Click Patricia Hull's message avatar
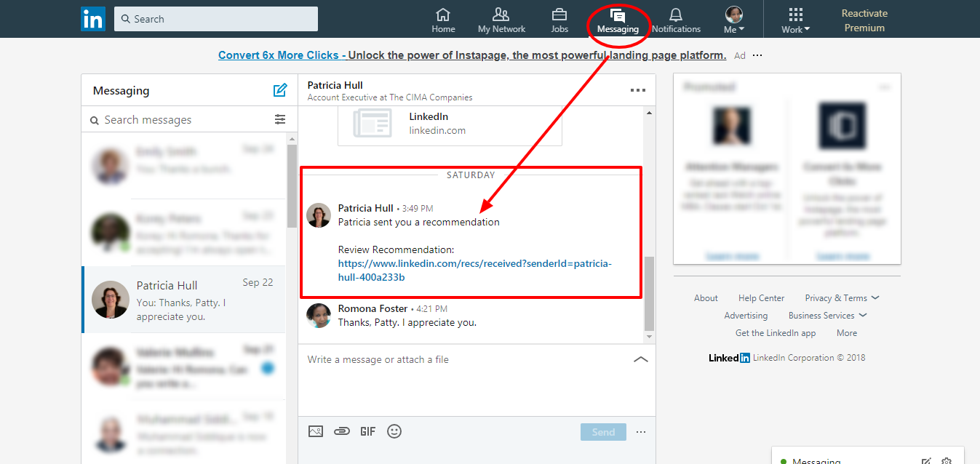Viewport: 980px width, 464px height. 319,215
